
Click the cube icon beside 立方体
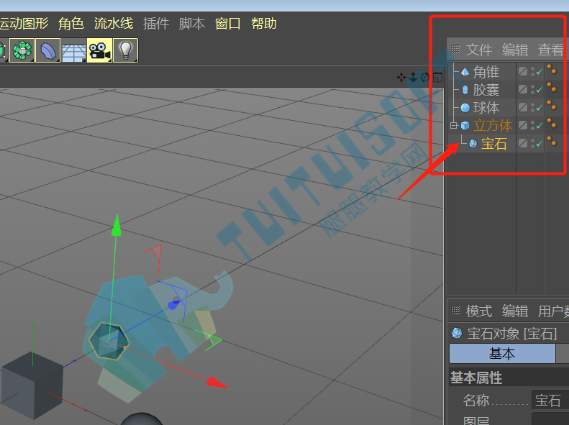point(465,126)
